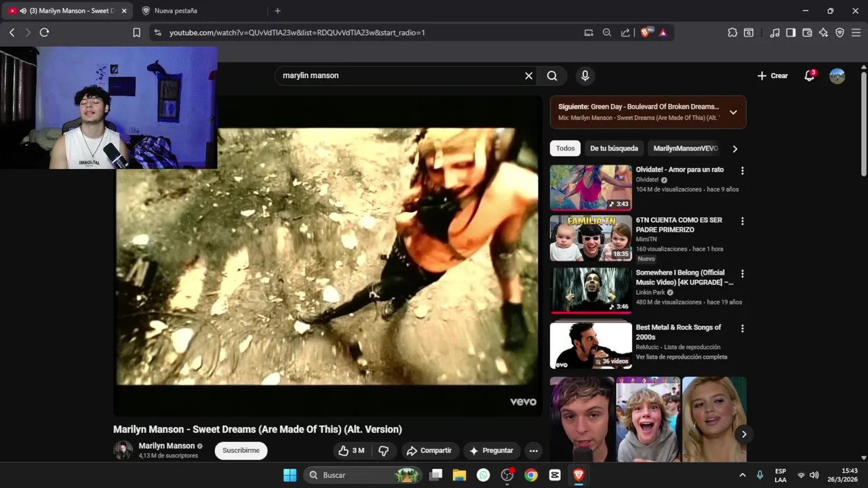868x488 pixels.
Task: Switch to the Marilyn Manson browser tab
Action: pyautogui.click(x=66, y=11)
